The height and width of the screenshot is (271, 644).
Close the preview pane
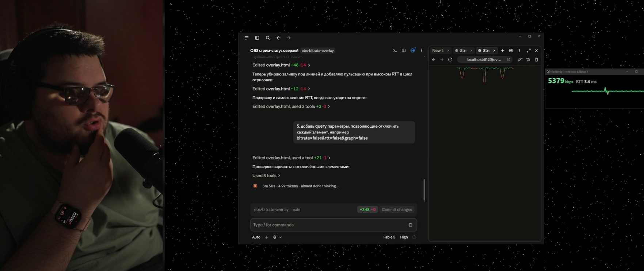(x=536, y=51)
